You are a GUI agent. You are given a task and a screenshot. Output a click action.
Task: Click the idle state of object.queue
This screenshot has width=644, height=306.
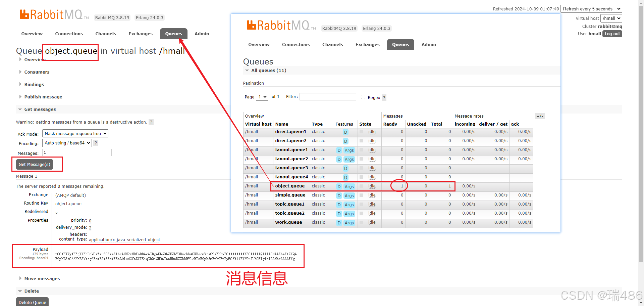pos(372,186)
